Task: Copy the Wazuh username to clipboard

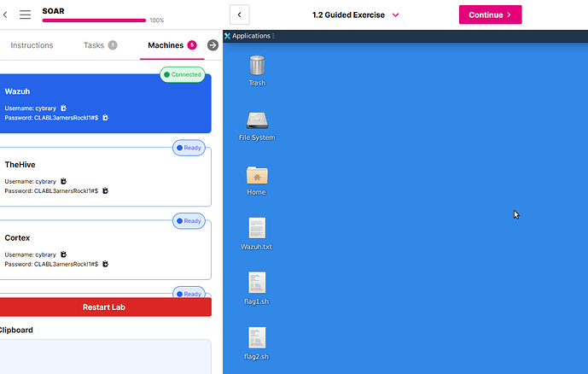Action: tap(63, 108)
